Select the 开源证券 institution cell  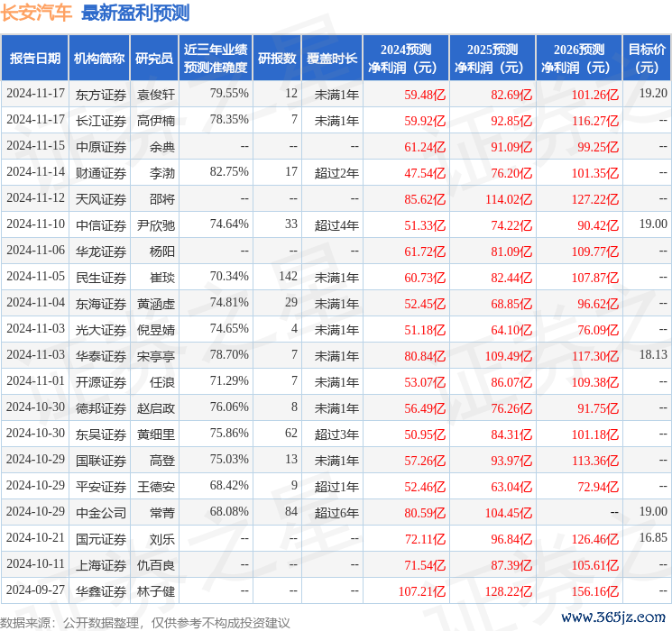(101, 381)
